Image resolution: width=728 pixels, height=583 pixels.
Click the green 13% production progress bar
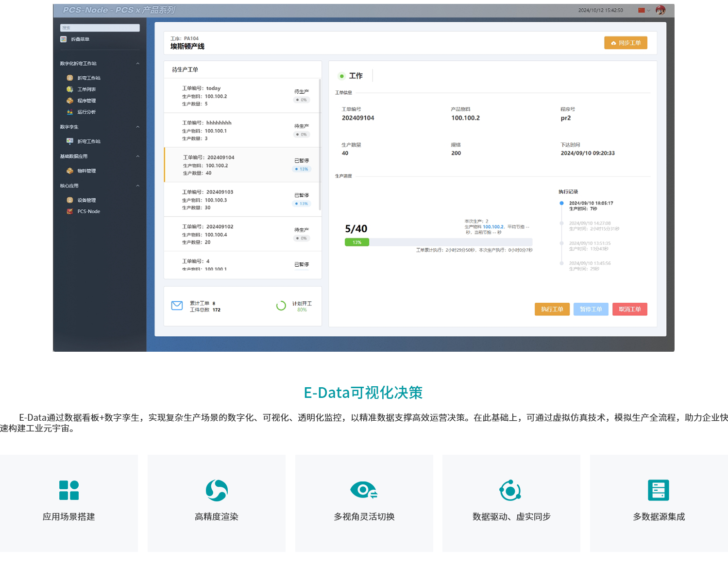coord(357,242)
